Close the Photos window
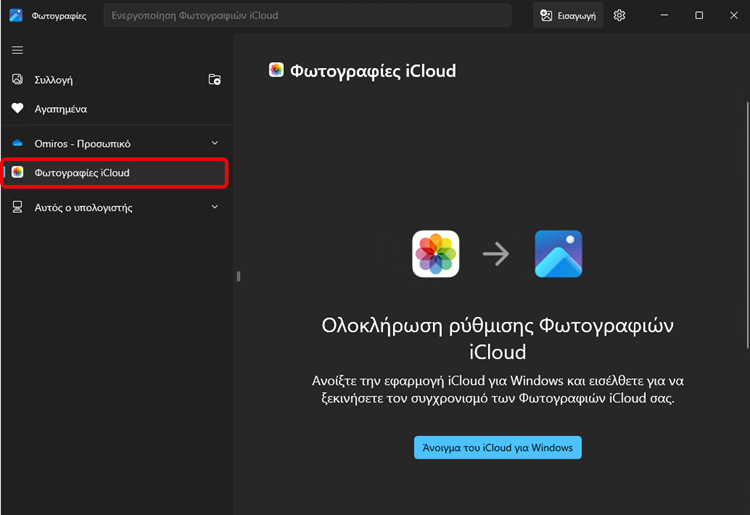Screen dimensions: 750x515 (734, 15)
